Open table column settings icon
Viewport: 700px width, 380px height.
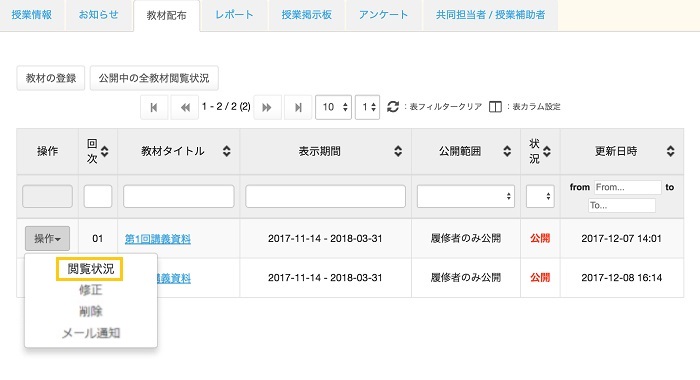click(495, 107)
